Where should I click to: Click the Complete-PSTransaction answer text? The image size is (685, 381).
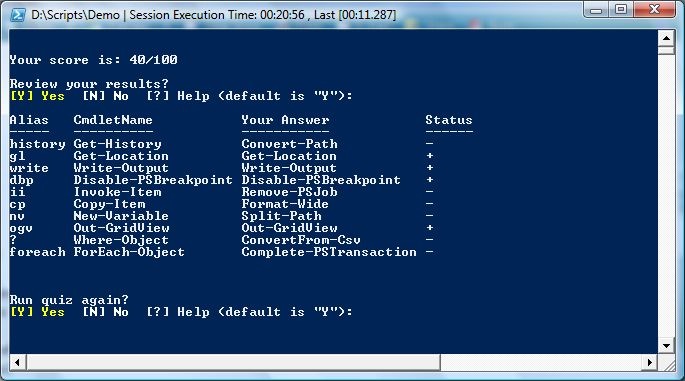[x=329, y=252]
